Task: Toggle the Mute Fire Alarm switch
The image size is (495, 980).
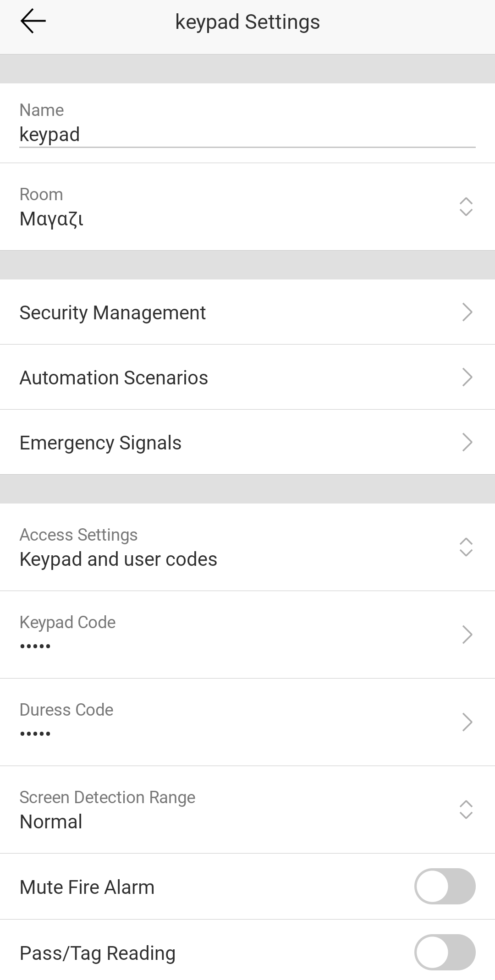Action: click(445, 886)
